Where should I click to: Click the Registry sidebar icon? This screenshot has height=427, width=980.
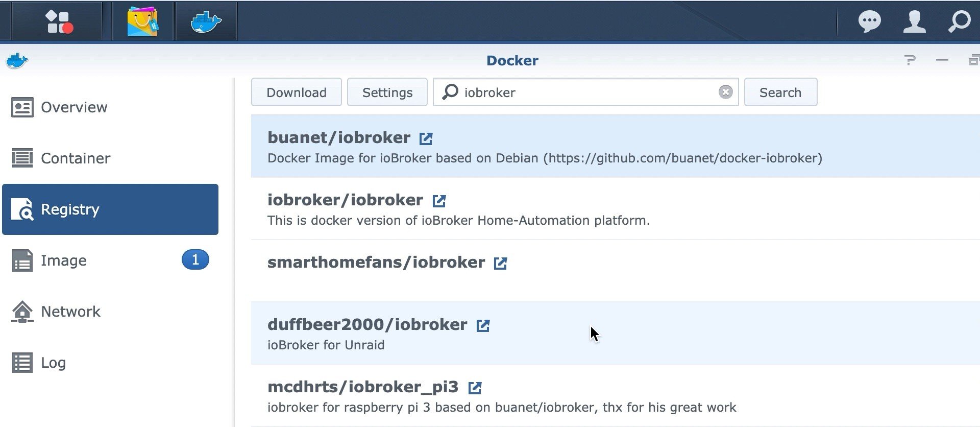[22, 209]
